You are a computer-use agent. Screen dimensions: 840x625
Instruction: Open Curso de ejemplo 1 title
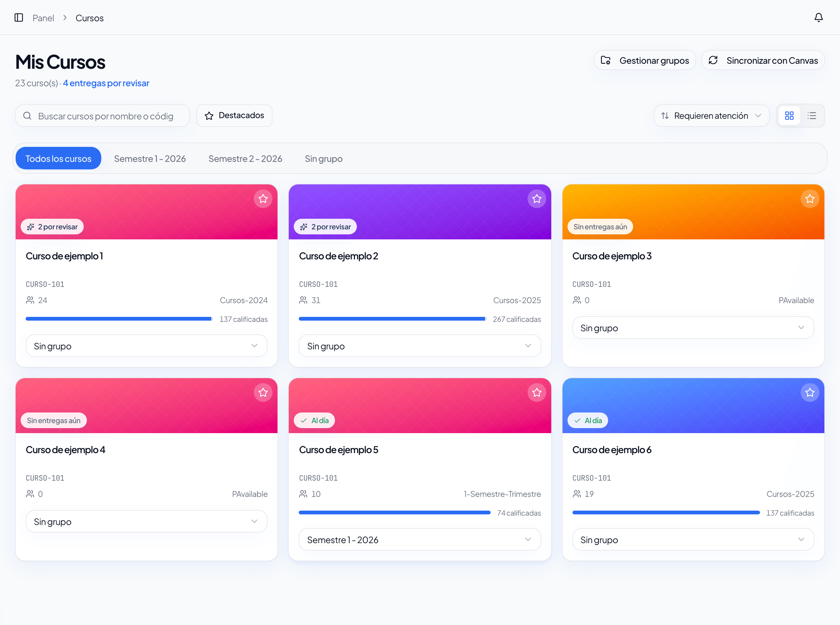coord(64,256)
